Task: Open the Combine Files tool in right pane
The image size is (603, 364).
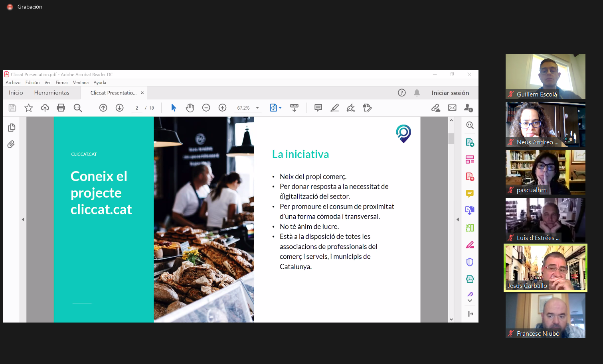Action: [470, 211]
